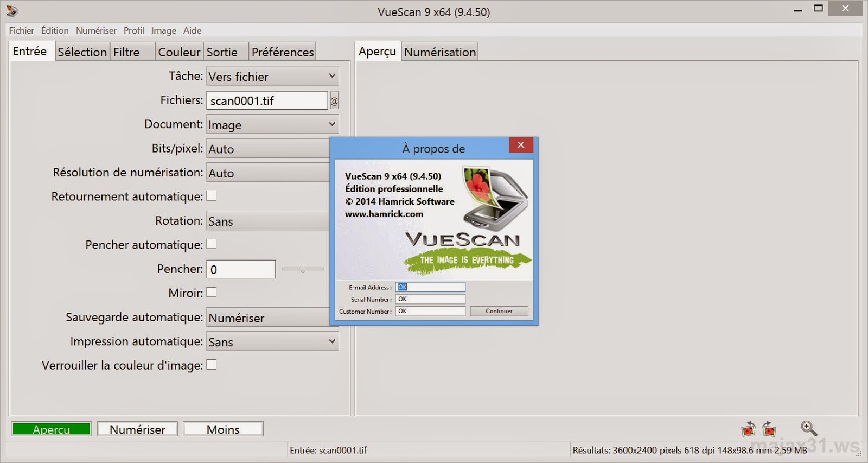Toggle the Miroir checkbox

(212, 292)
